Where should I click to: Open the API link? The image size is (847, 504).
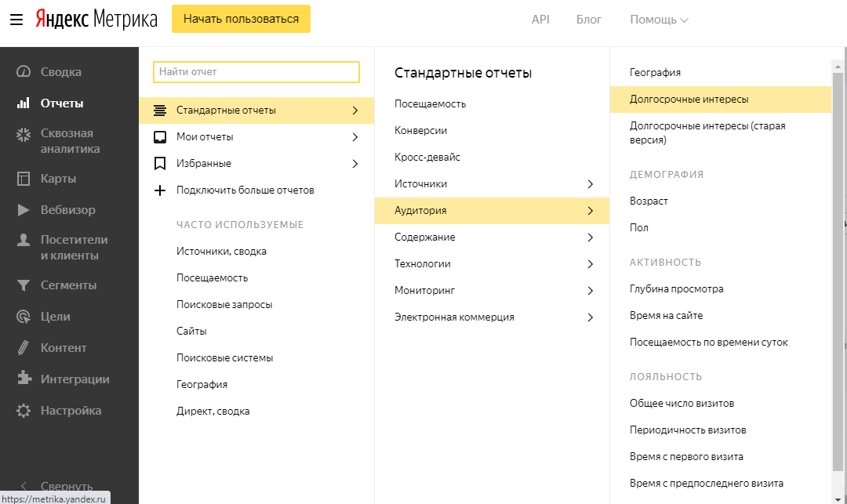pyautogui.click(x=540, y=20)
